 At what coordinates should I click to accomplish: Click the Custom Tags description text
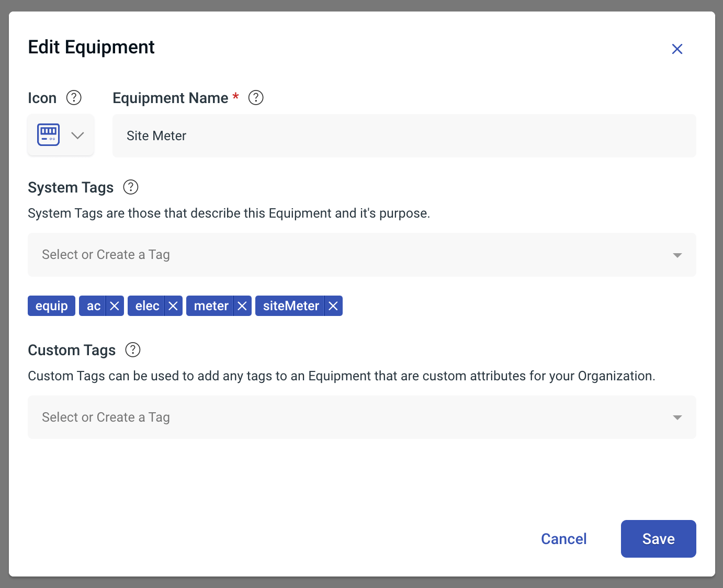point(341,376)
